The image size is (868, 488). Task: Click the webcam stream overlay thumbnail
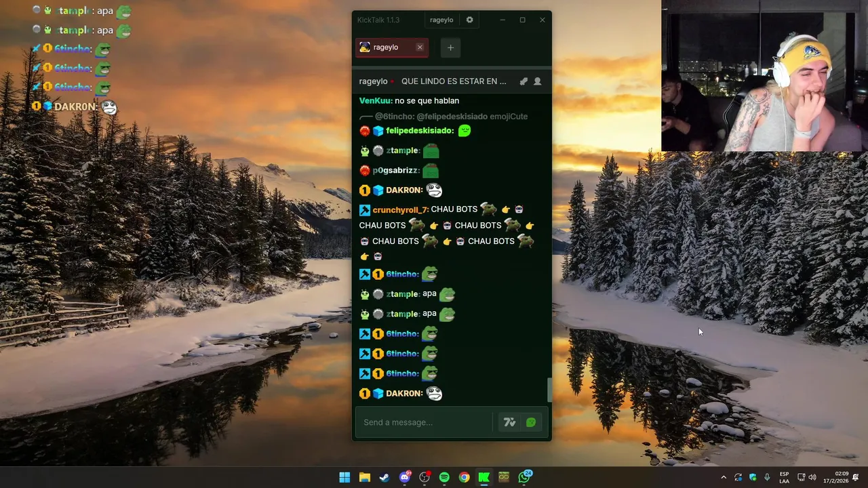764,75
